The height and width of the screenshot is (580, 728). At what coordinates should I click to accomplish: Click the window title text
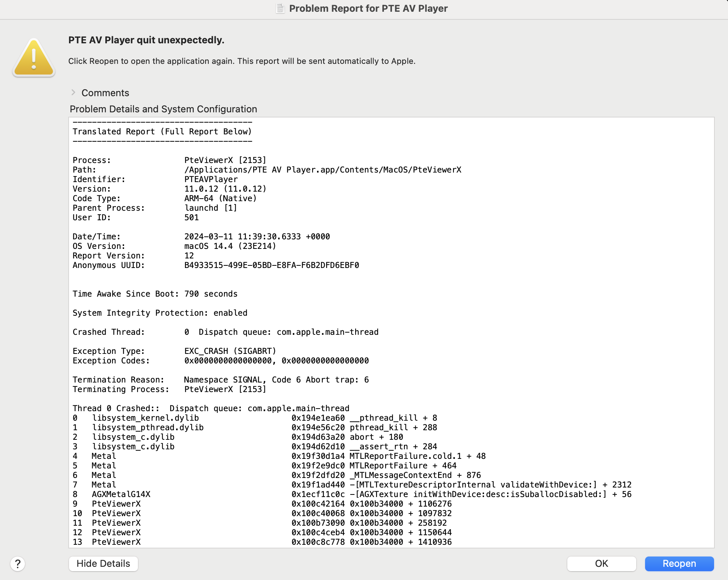[x=368, y=8]
